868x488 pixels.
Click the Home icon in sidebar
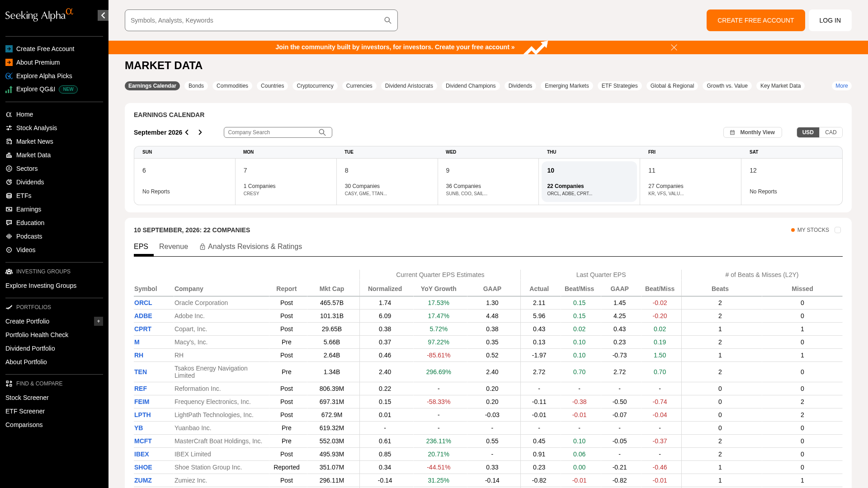(9, 114)
